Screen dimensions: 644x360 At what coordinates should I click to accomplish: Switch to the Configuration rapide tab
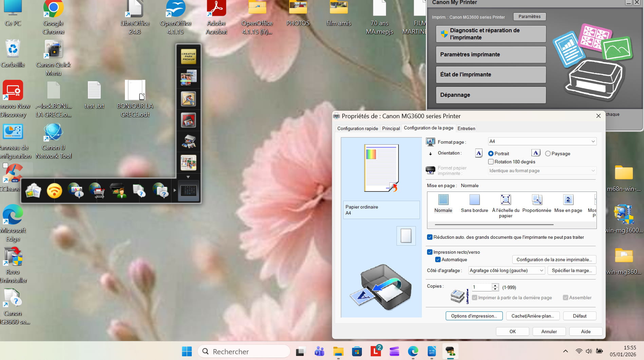click(357, 128)
